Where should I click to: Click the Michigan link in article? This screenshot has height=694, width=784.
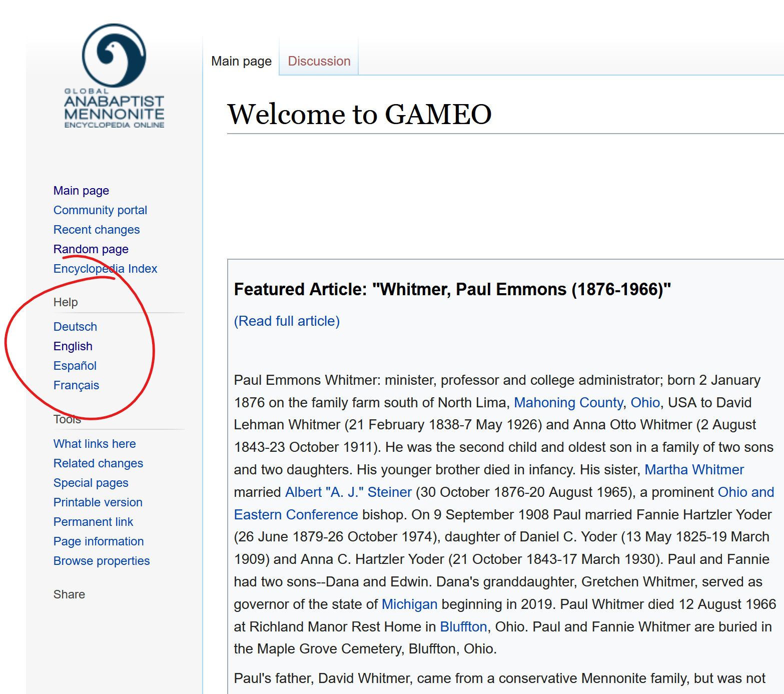pos(409,604)
